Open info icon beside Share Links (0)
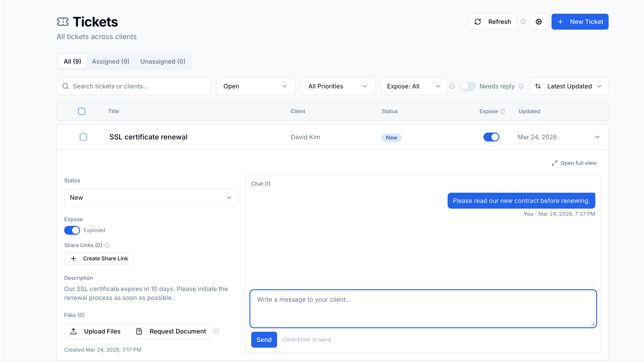This screenshot has width=644, height=362. (107, 245)
